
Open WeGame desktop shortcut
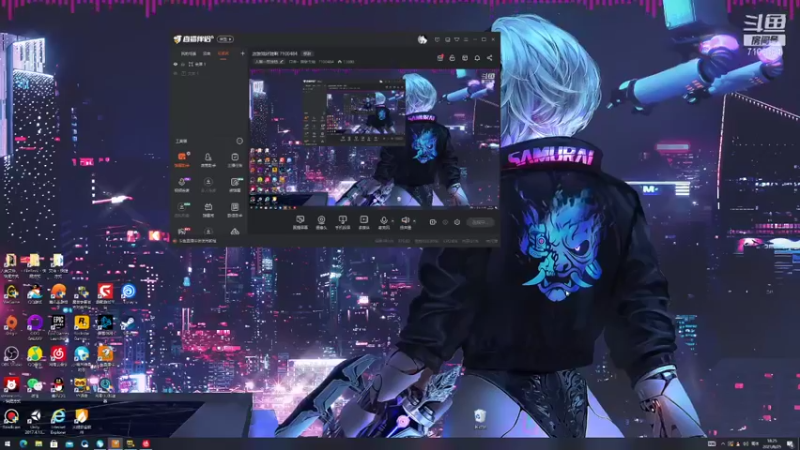click(11, 293)
